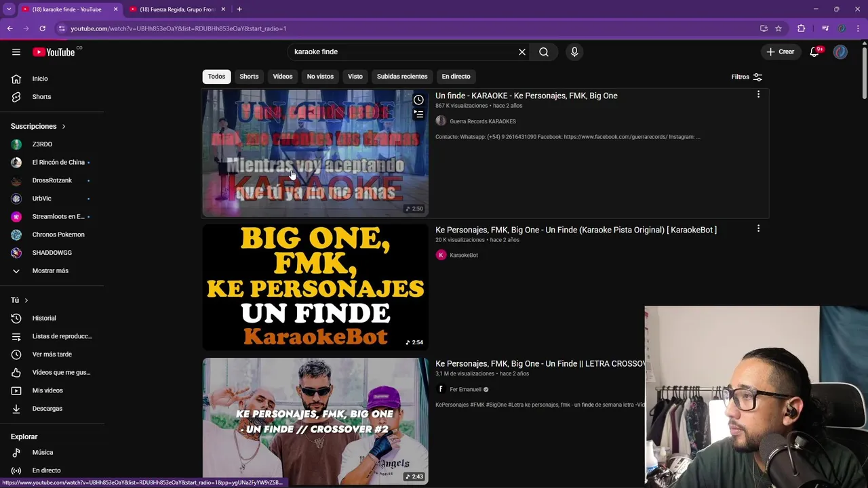This screenshot has width=868, height=488.
Task: Open Guerra Records KARAOKES channel name
Action: [x=483, y=121]
